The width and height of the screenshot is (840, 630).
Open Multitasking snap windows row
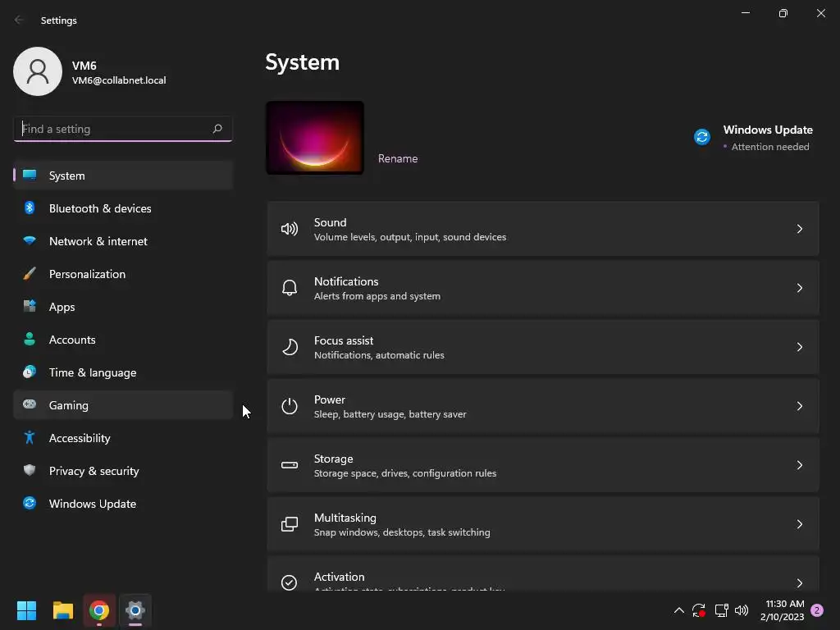(543, 524)
